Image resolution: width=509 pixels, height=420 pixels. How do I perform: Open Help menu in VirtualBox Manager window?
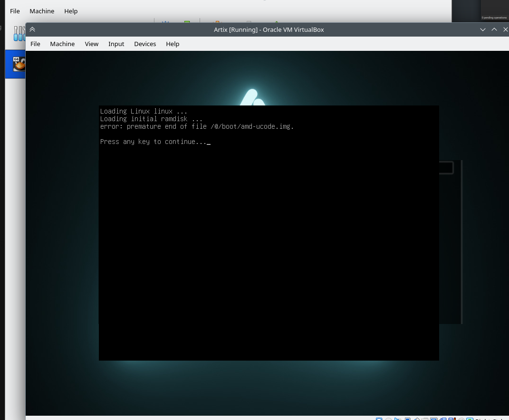[x=71, y=11]
